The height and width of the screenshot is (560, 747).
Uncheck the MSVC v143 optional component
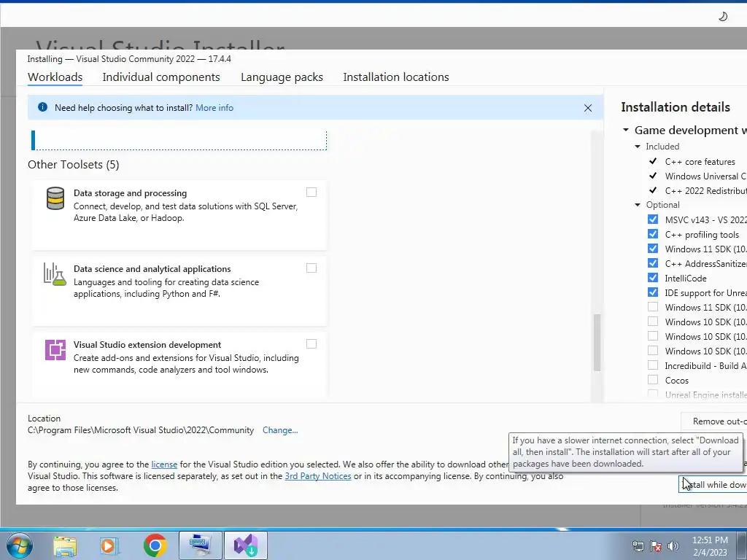coord(653,219)
